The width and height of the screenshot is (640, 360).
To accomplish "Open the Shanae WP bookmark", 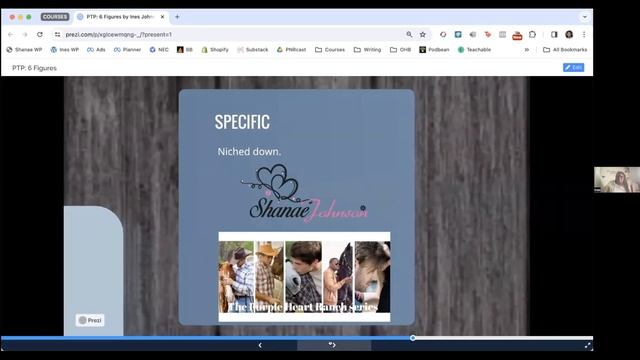I will (x=24, y=50).
